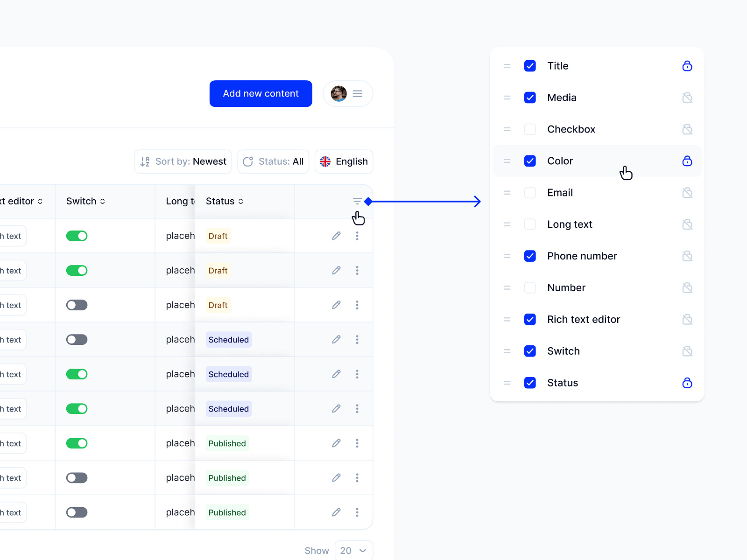The image size is (747, 560).
Task: Open the Sort by Newest dropdown
Action: 183,161
